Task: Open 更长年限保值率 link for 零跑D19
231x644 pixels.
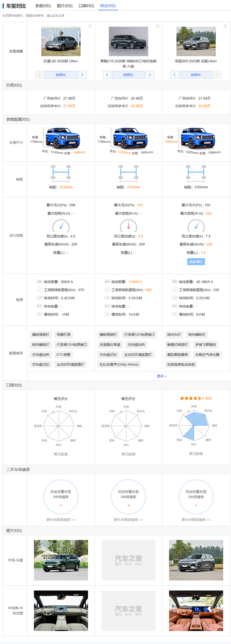Action: [x=128, y=519]
